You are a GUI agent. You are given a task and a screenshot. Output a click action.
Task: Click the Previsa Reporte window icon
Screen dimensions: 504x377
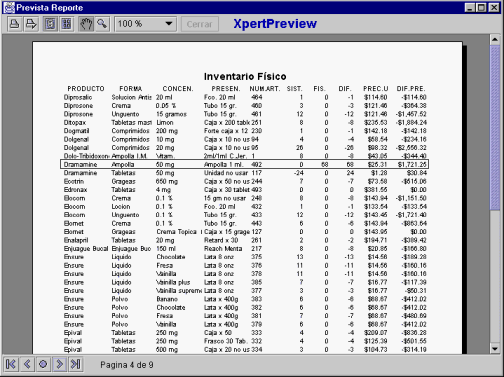[9, 8]
